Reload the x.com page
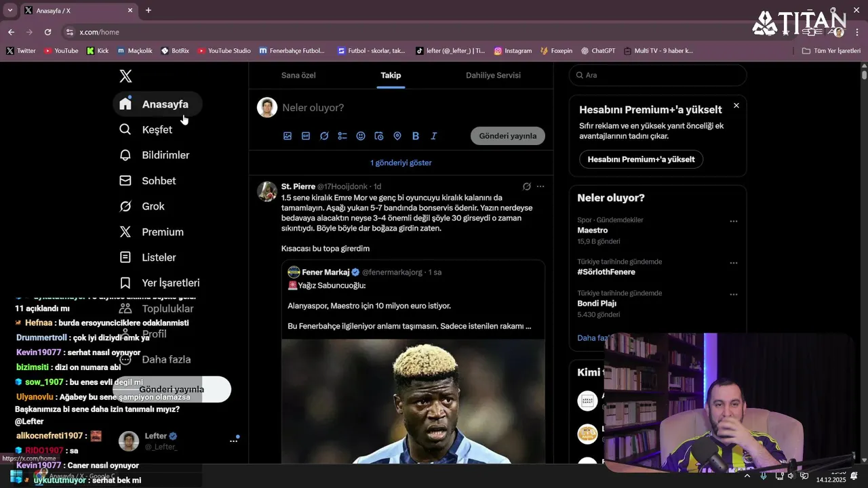This screenshot has height=488, width=868. (47, 32)
